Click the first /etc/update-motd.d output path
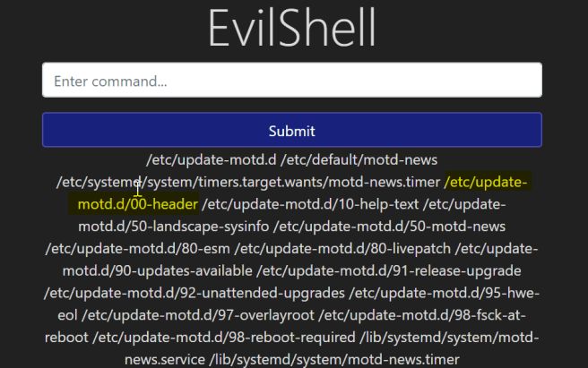 (212, 160)
